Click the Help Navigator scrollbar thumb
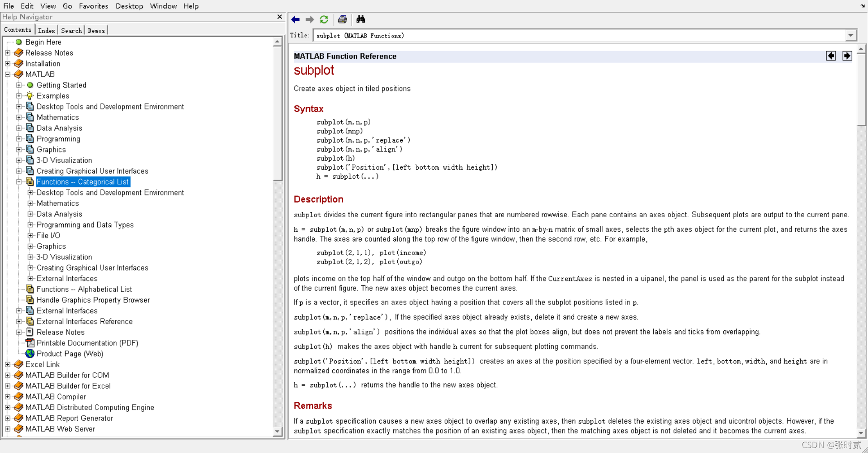Screen dimensions: 868x453 click(x=278, y=113)
